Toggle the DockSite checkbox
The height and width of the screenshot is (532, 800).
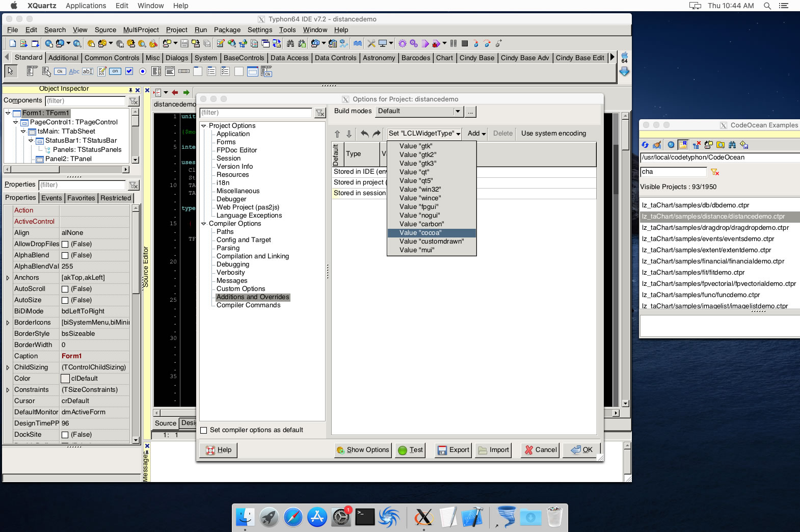(x=65, y=435)
